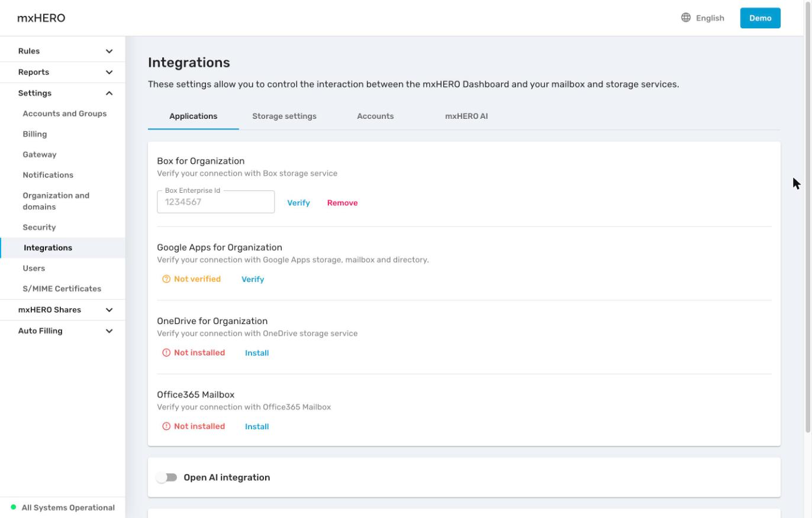
Task: Click the globe language icon
Action: [x=686, y=18]
